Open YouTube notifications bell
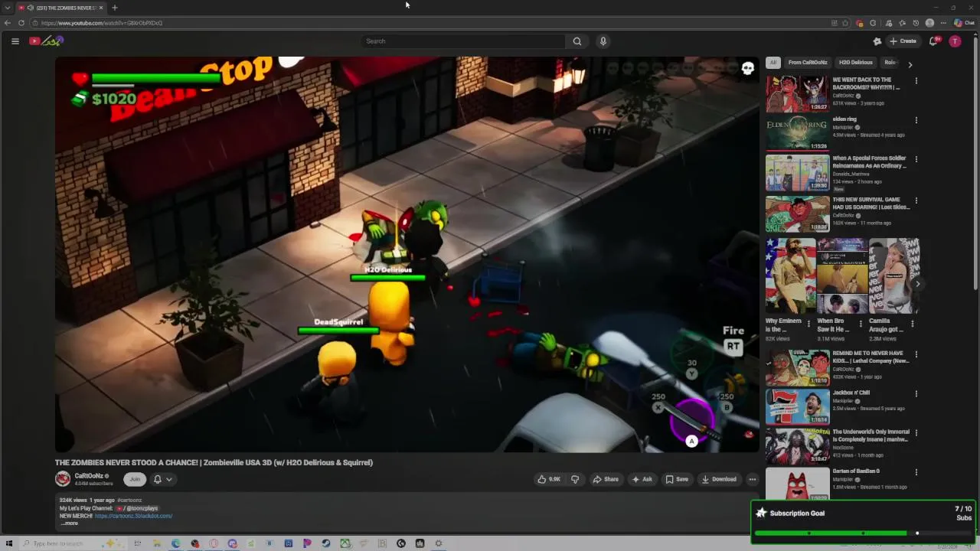The width and height of the screenshot is (980, 551). pyautogui.click(x=933, y=41)
